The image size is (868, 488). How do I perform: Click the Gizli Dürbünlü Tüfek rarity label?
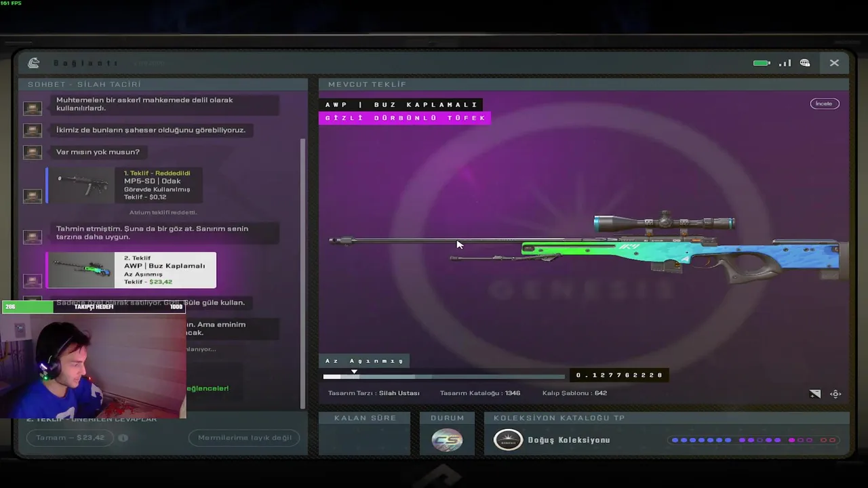[x=405, y=118]
